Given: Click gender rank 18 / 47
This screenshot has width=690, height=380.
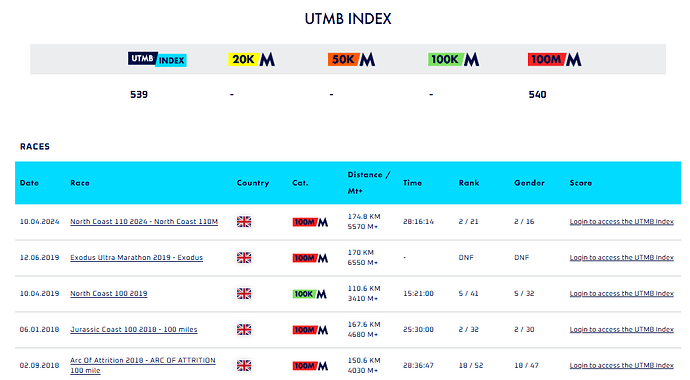Looking at the screenshot, I should point(526,365).
